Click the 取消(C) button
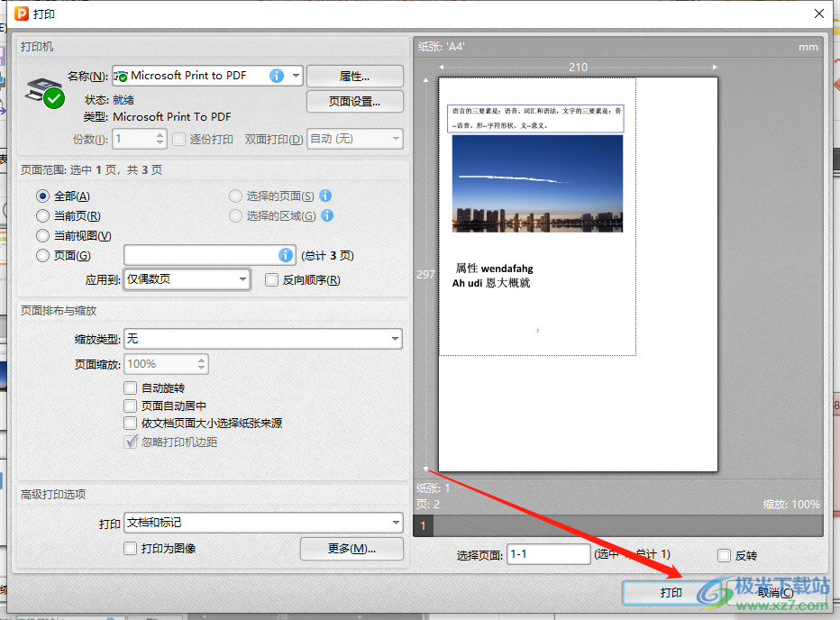 [x=776, y=593]
